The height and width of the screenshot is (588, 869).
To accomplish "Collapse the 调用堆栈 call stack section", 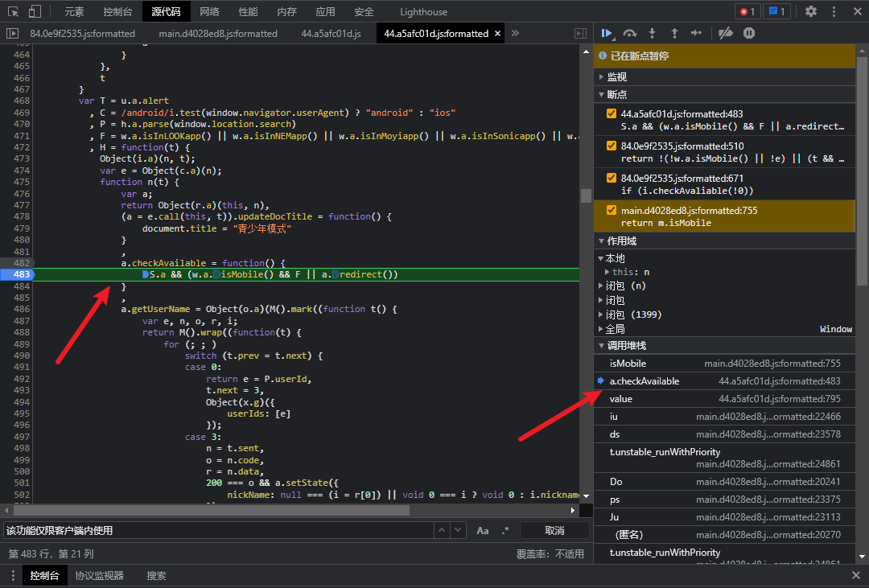I will (x=724, y=346).
